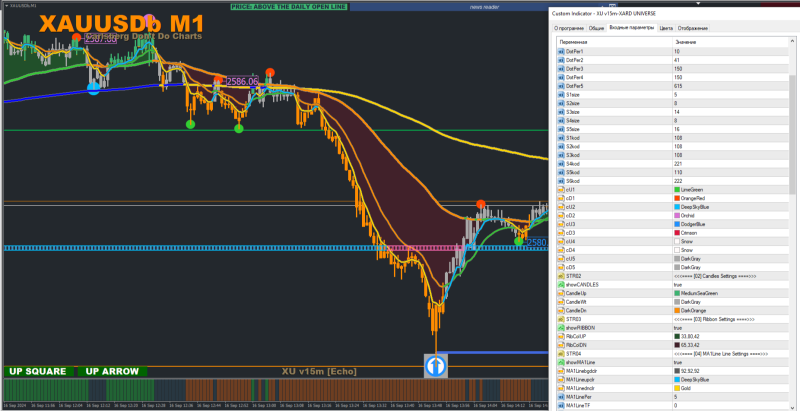Image resolution: width=800 pixels, height=411 pixels.
Task: Click the 2586.06 price label on chart
Action: point(242,81)
